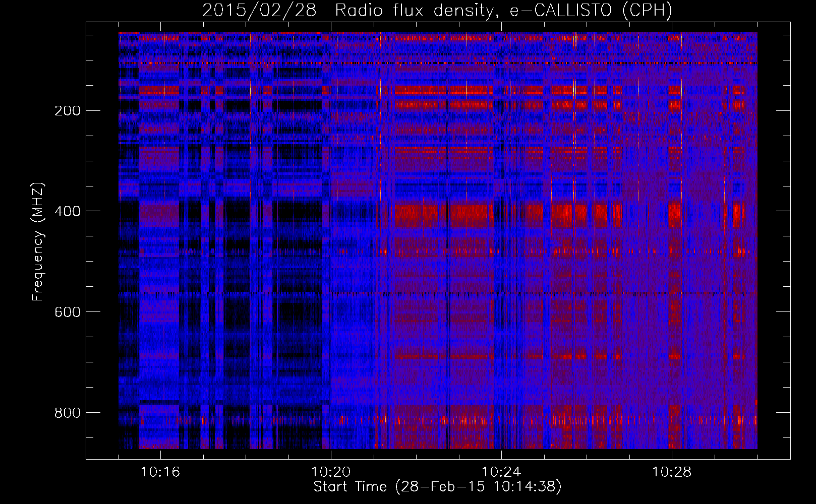The image size is (816, 504).
Task: Click the '800' frequency tick label
Action: click(68, 413)
